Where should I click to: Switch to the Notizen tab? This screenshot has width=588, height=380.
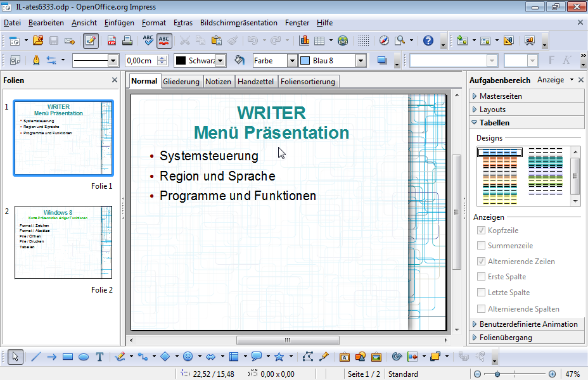[x=218, y=81]
